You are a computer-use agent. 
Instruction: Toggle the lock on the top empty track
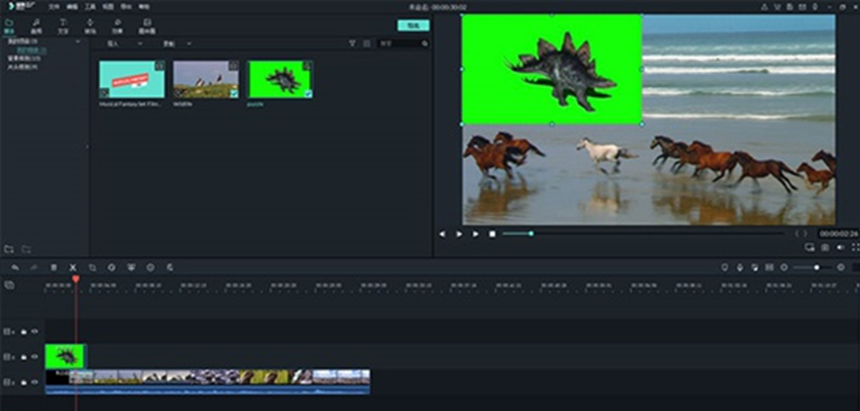tap(24, 331)
